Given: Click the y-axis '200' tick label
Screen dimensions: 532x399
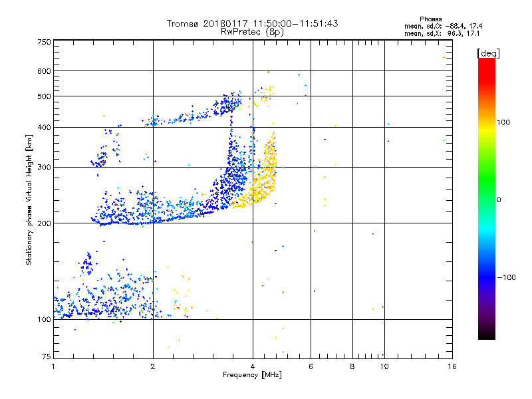Looking at the screenshot, I should point(44,223).
